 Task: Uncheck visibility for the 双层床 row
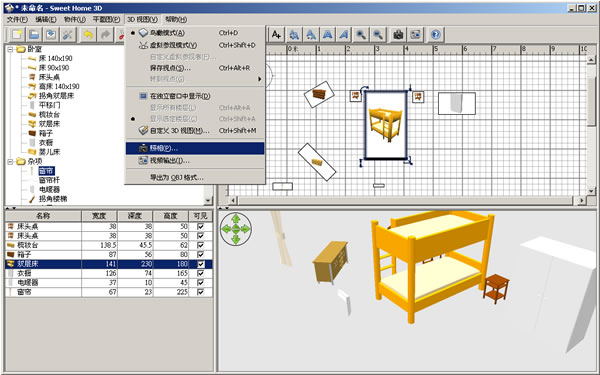pos(200,264)
